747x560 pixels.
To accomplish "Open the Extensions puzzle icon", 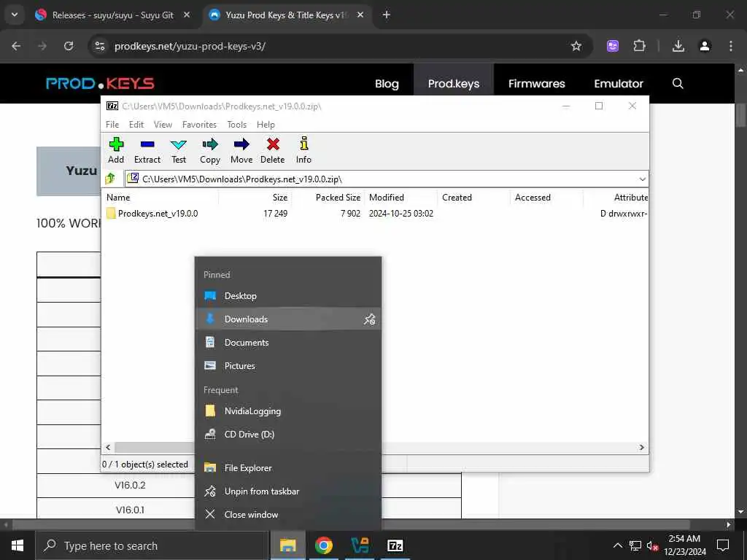I will pyautogui.click(x=639, y=46).
